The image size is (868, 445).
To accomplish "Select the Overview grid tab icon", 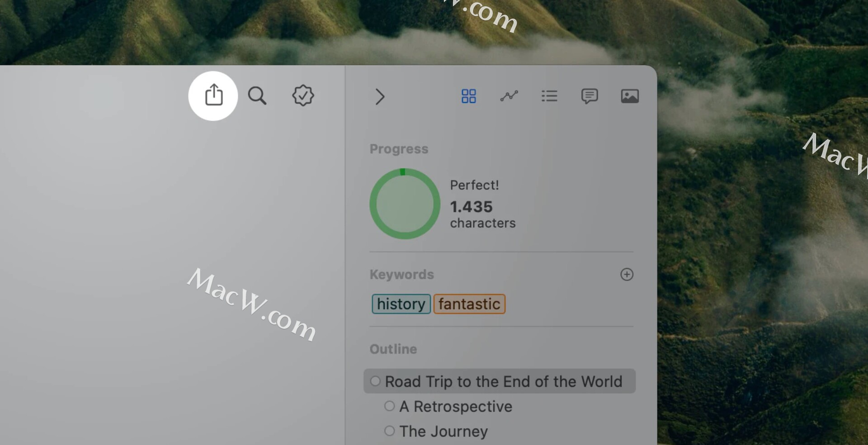I will pos(468,96).
